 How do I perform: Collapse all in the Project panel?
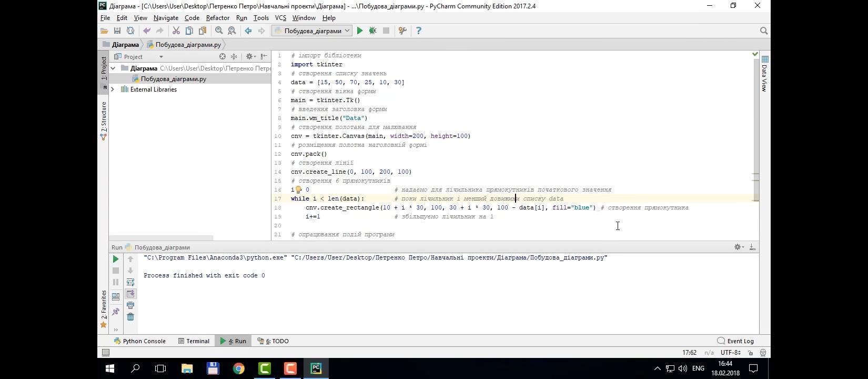[x=234, y=57]
